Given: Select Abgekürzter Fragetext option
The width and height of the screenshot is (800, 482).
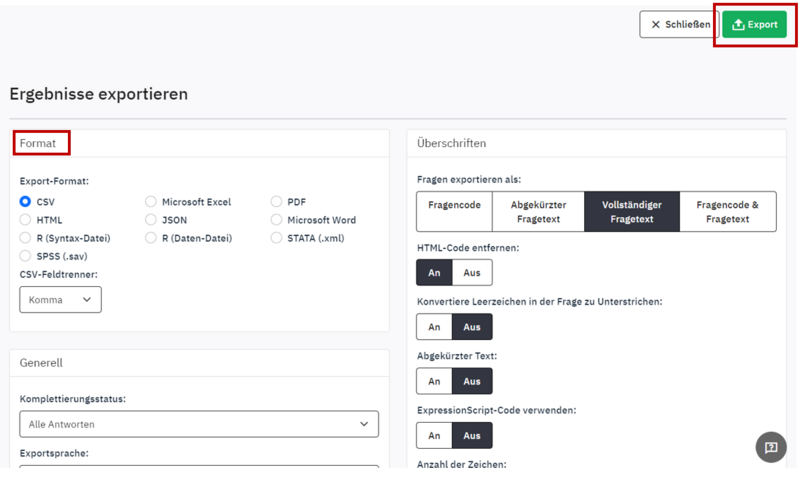Looking at the screenshot, I should click(x=538, y=212).
